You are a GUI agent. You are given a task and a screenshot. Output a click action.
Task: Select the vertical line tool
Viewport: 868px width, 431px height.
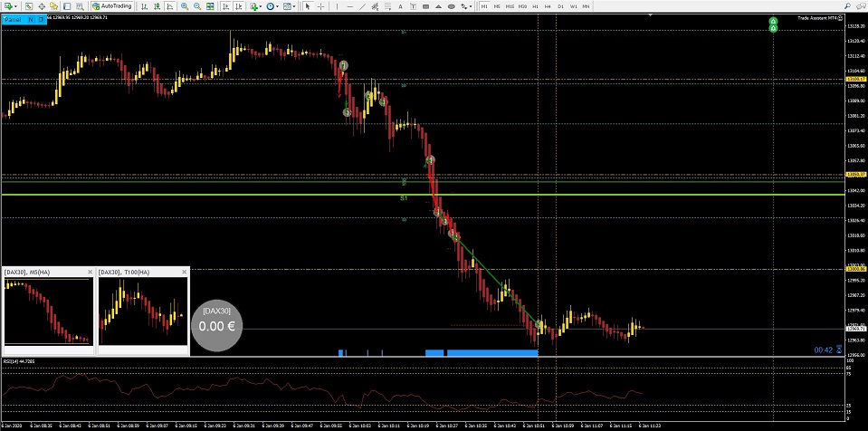pyautogui.click(x=337, y=6)
